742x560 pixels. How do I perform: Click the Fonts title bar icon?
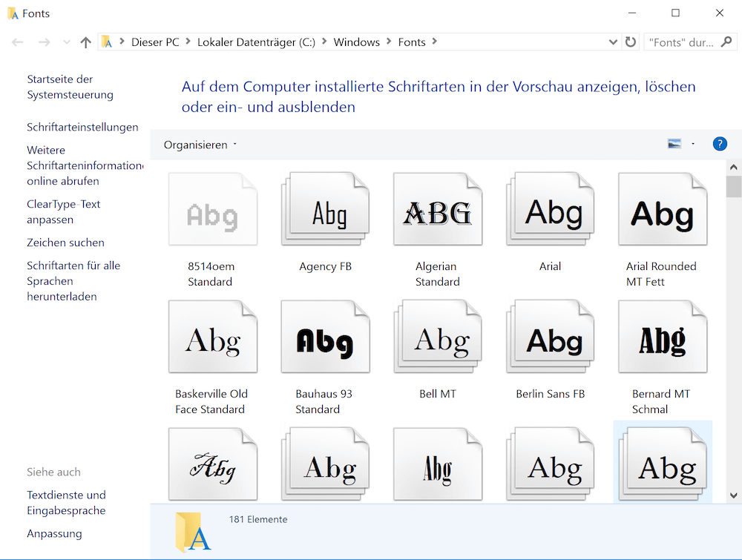pos(13,13)
